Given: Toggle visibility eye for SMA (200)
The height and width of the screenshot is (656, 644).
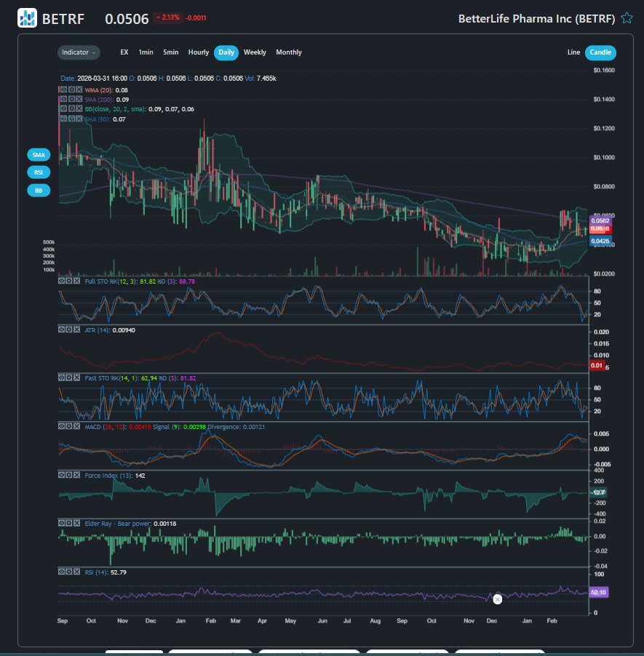Looking at the screenshot, I should (63, 99).
